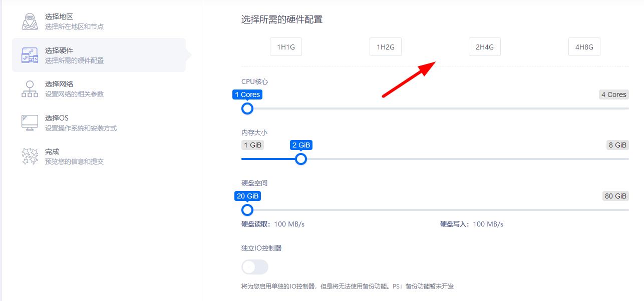Click the blue 2 GiB value tooltip
The width and height of the screenshot is (644, 301).
tap(301, 145)
